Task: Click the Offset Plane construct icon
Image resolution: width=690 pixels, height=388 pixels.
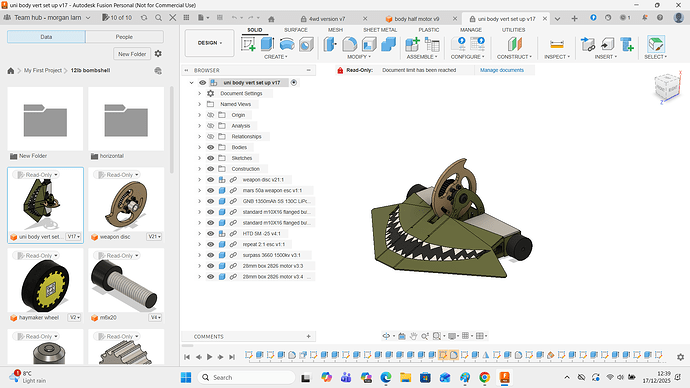Action: click(514, 44)
